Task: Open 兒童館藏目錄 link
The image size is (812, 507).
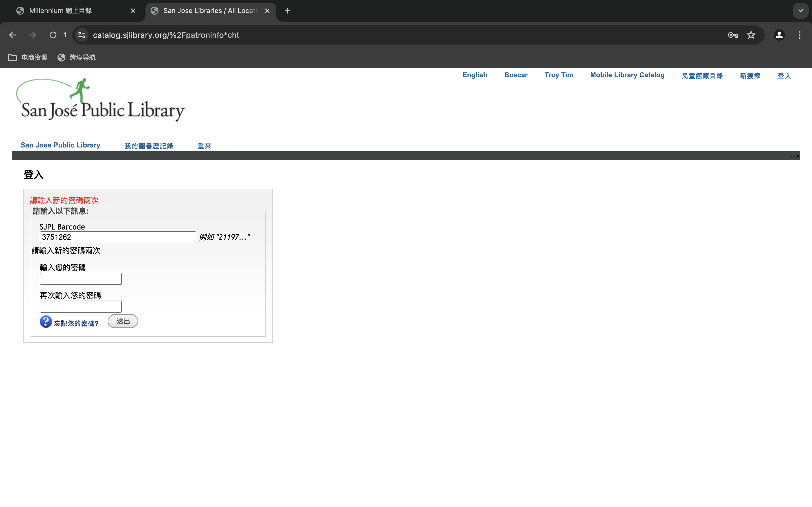Action: 702,76
